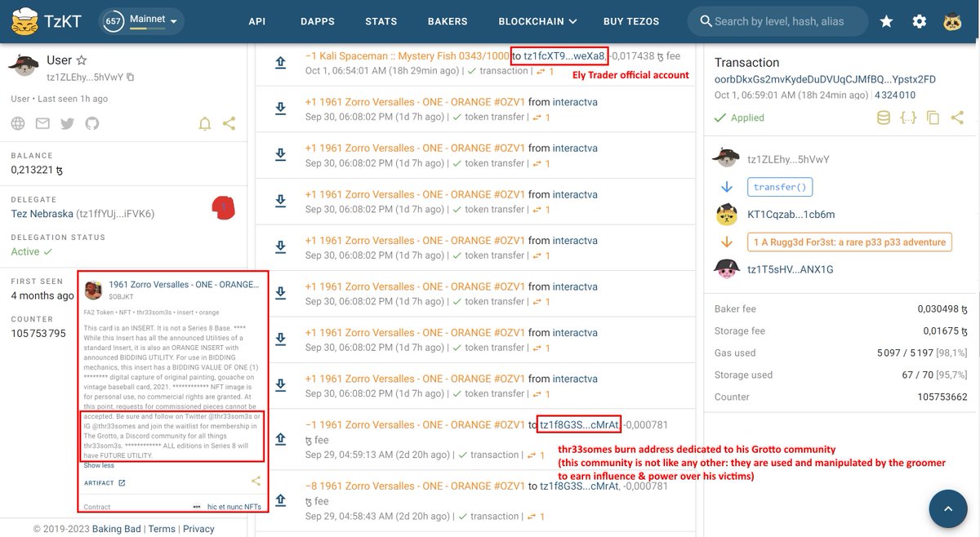Click the red Tez Nebraska delegate logo

(224, 209)
